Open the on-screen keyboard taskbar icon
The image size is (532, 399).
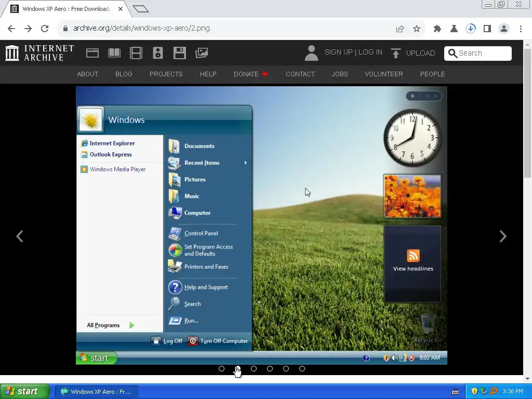455,392
